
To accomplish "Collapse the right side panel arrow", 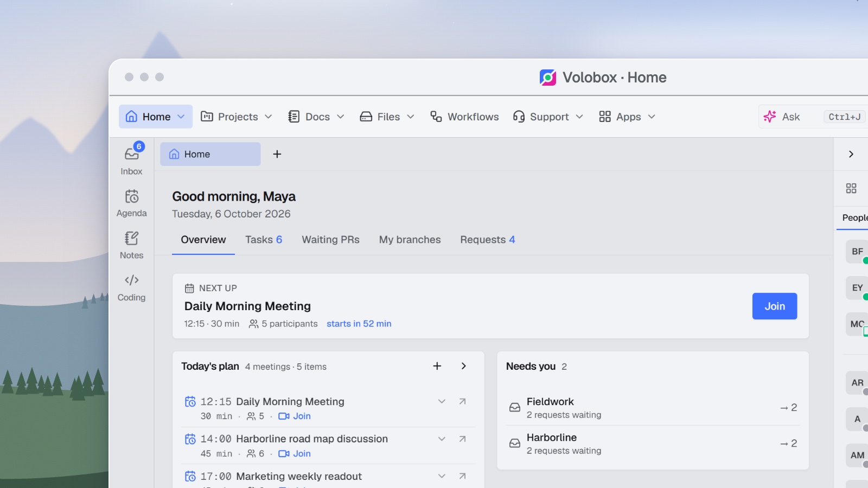I will (851, 154).
